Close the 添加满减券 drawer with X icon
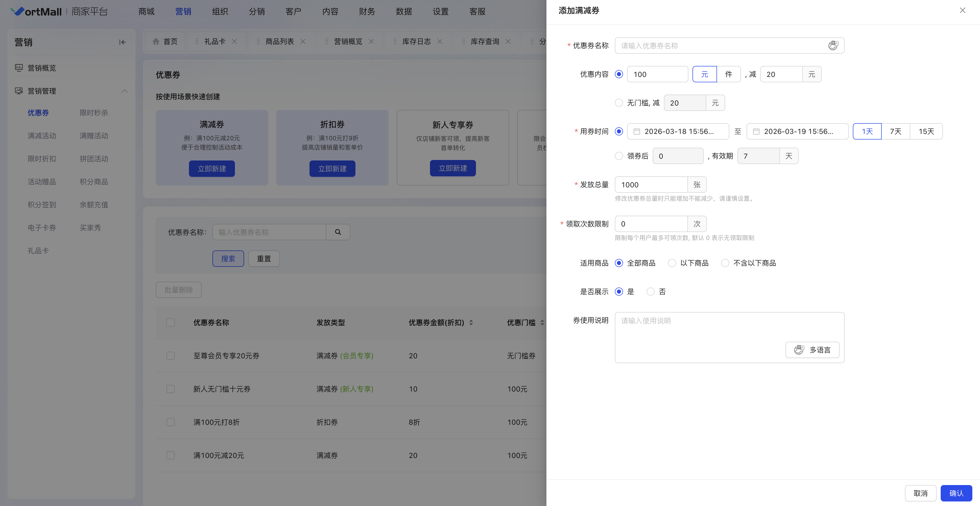The image size is (980, 506). click(x=962, y=10)
